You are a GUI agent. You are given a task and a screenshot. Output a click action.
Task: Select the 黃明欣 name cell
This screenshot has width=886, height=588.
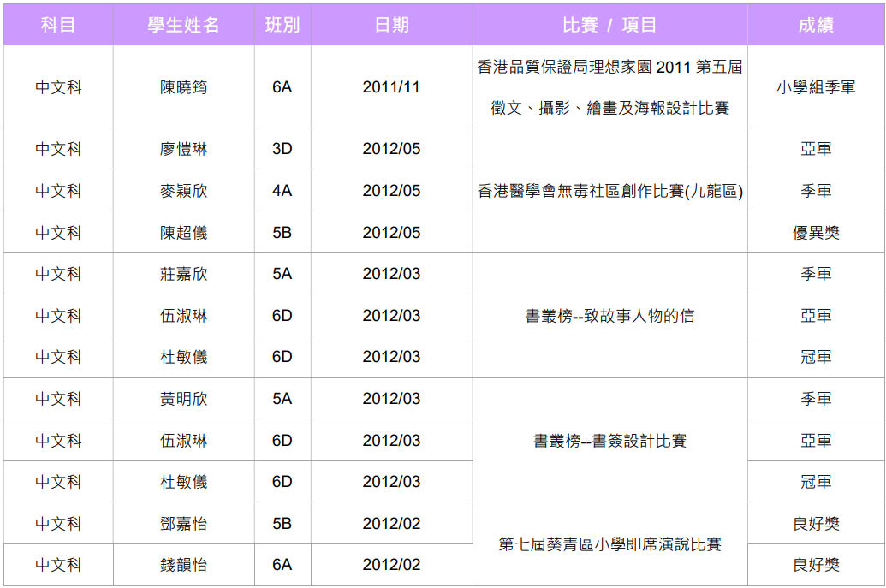tap(183, 399)
